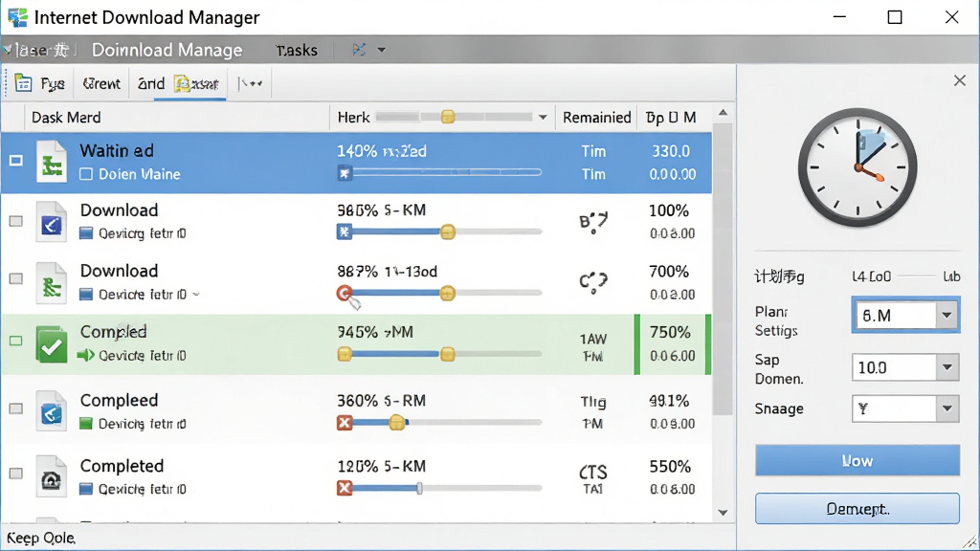Viewport: 980px width, 551px height.
Task: Click the scrollbar up arrow of download list
Action: pyautogui.click(x=723, y=113)
